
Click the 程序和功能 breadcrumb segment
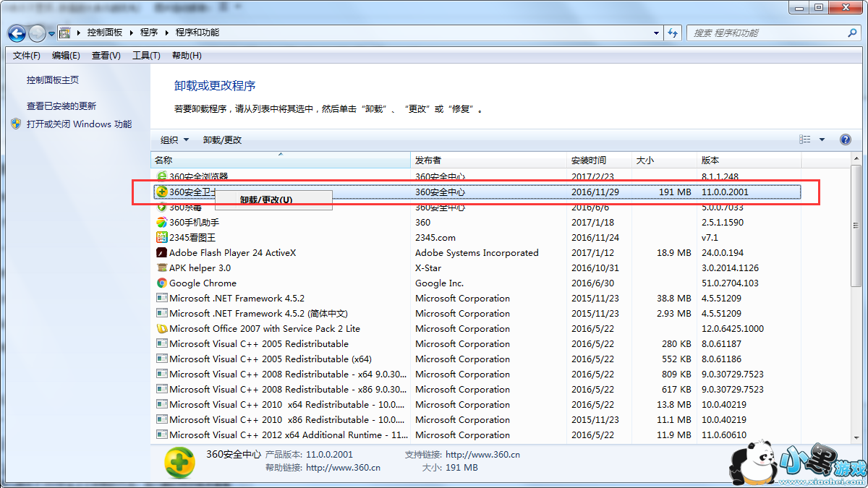click(197, 33)
